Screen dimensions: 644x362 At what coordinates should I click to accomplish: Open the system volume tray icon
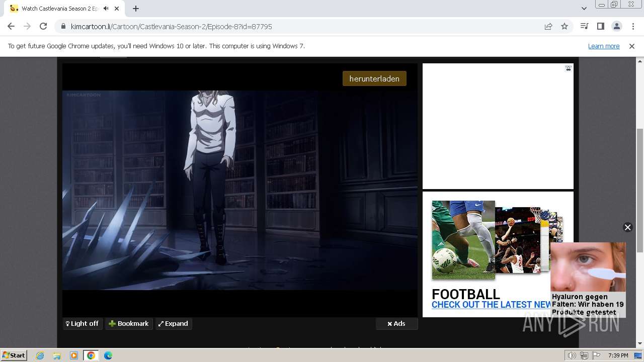(x=572, y=355)
